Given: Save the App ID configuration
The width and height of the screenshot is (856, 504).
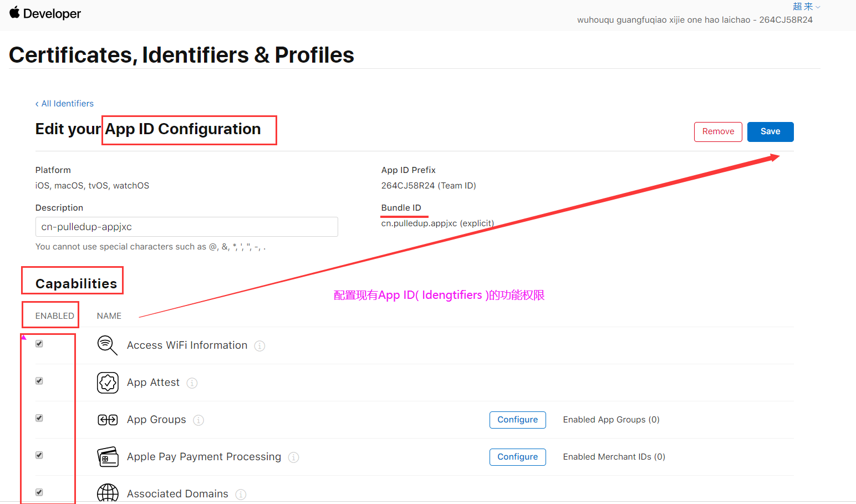Looking at the screenshot, I should pyautogui.click(x=770, y=132).
